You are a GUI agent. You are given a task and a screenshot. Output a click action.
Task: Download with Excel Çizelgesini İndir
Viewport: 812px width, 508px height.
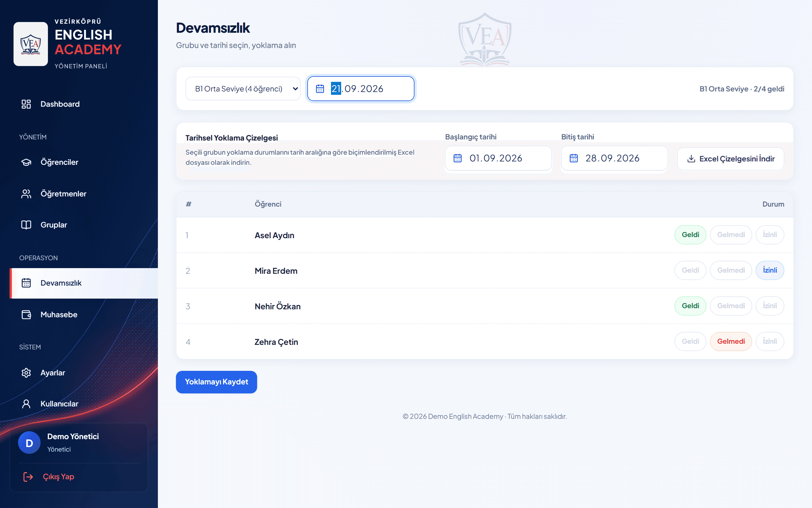731,159
